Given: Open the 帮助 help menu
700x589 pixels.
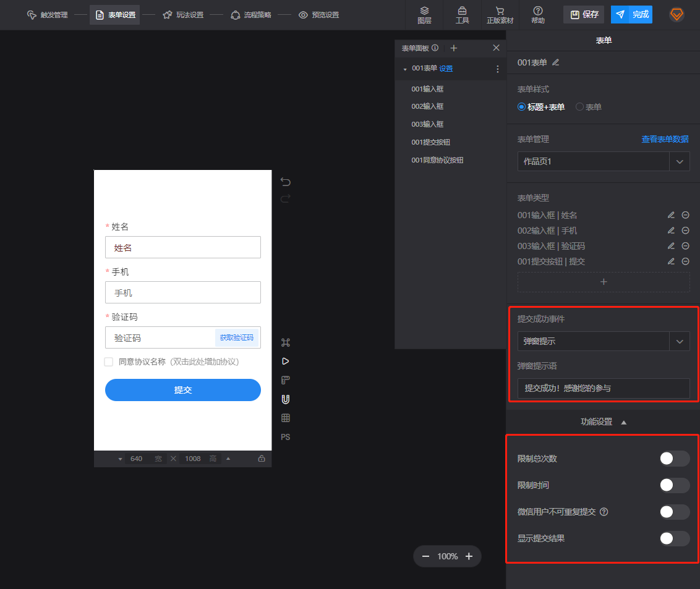Looking at the screenshot, I should (538, 15).
